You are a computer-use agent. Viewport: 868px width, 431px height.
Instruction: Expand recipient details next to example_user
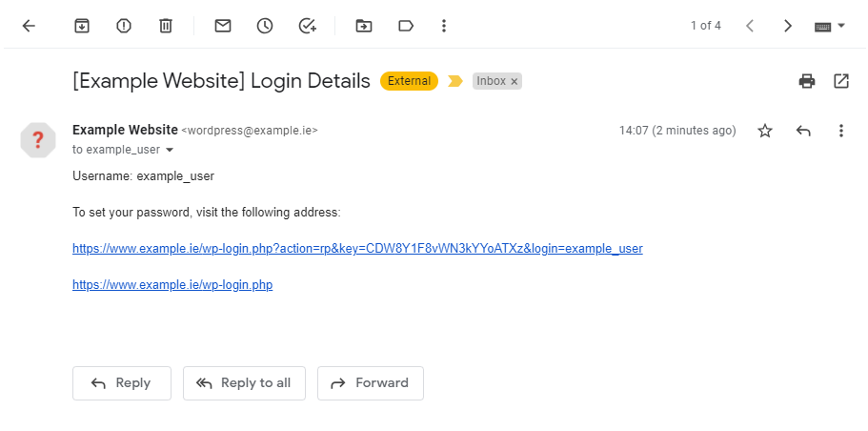pyautogui.click(x=170, y=151)
